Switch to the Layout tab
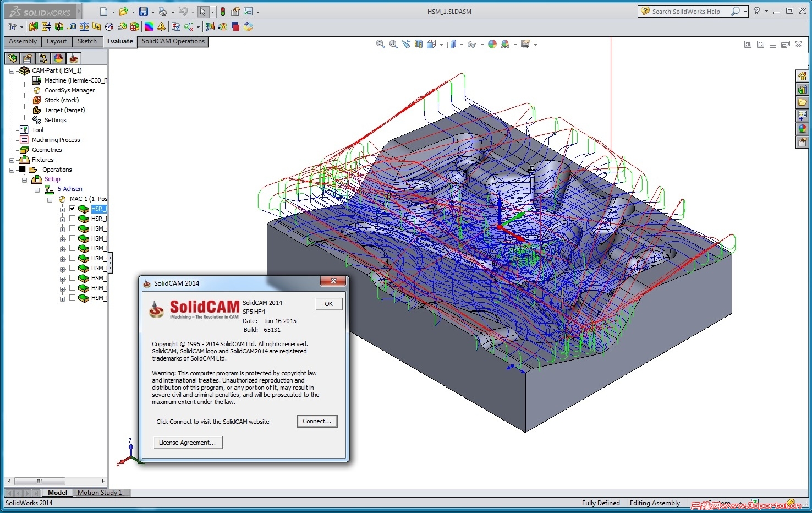The image size is (812, 513). pyautogui.click(x=57, y=42)
